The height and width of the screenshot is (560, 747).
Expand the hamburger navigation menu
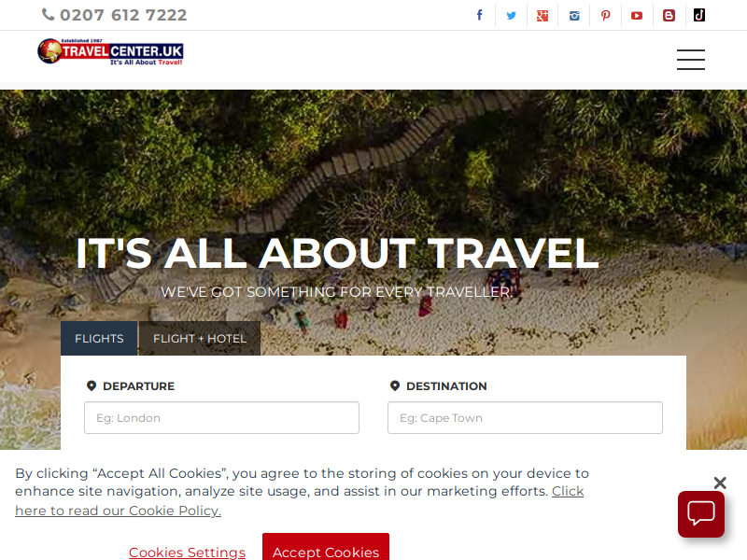tap(691, 60)
